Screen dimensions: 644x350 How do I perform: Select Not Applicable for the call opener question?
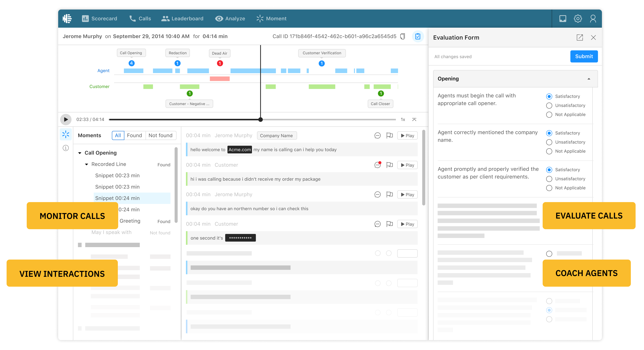tap(549, 115)
